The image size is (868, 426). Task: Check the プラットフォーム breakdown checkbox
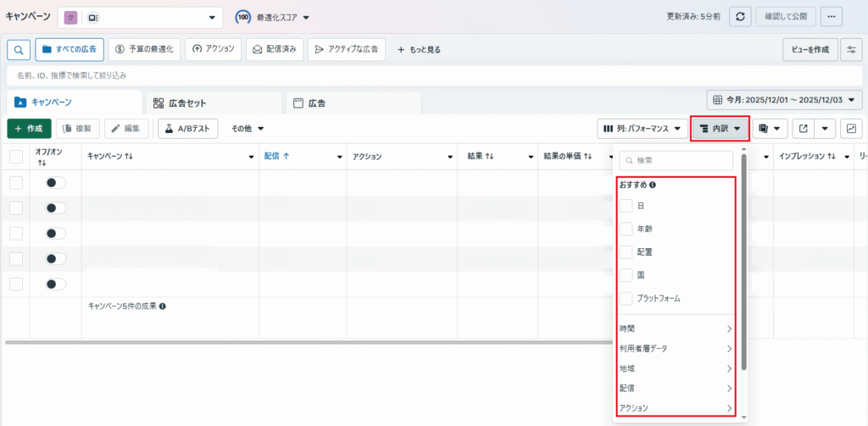click(626, 298)
